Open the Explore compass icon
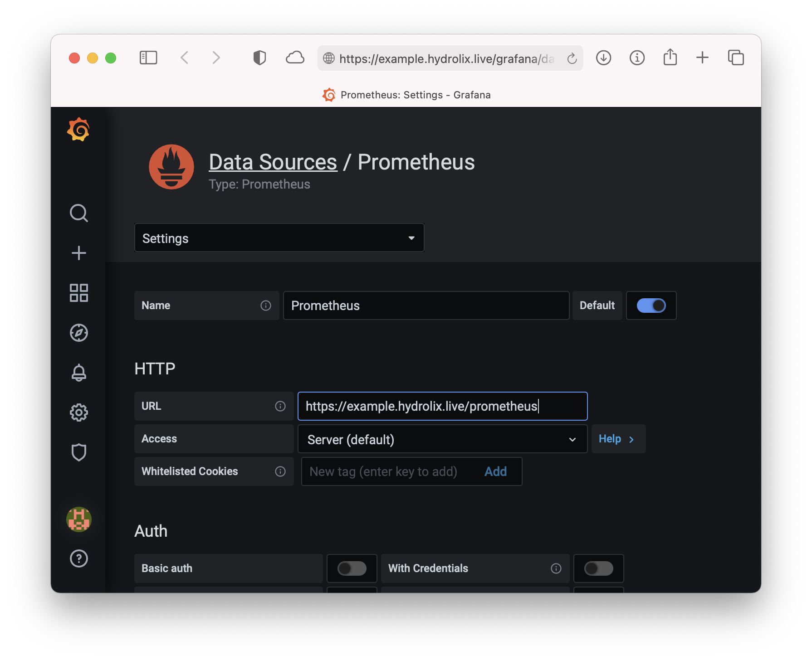Image resolution: width=812 pixels, height=660 pixels. click(x=79, y=333)
